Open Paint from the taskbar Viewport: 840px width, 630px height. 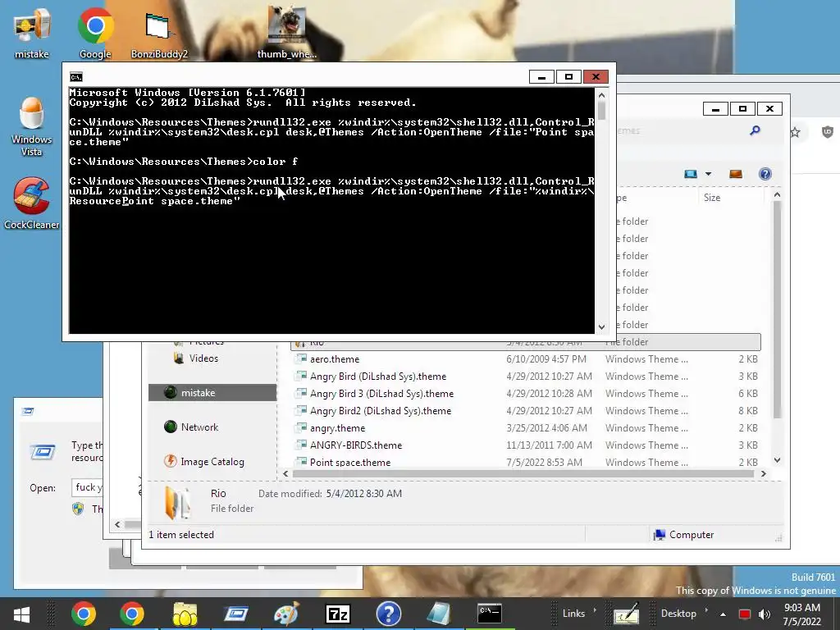[x=286, y=614]
